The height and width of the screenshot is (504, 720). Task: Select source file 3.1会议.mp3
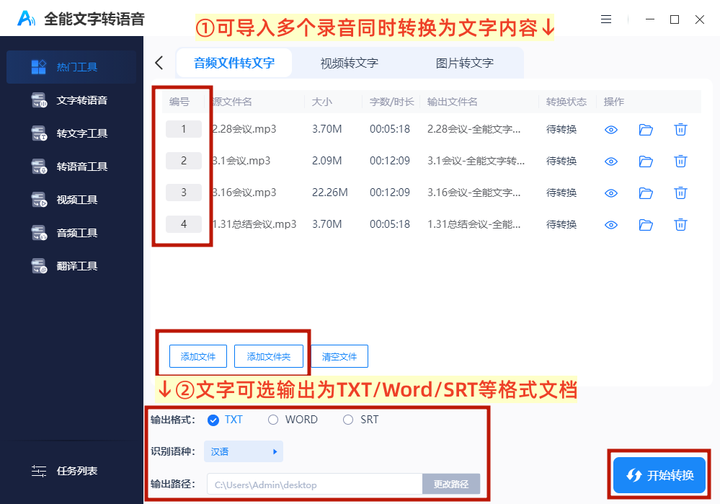point(241,161)
